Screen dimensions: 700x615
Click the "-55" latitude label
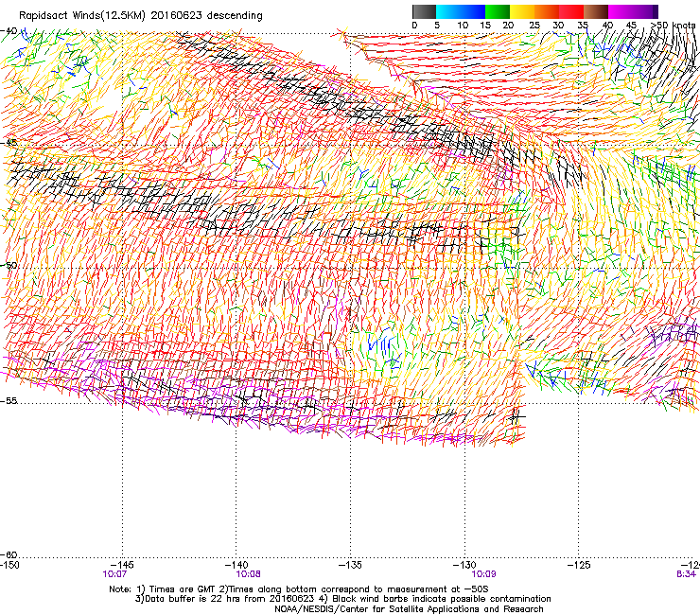tap(9, 400)
